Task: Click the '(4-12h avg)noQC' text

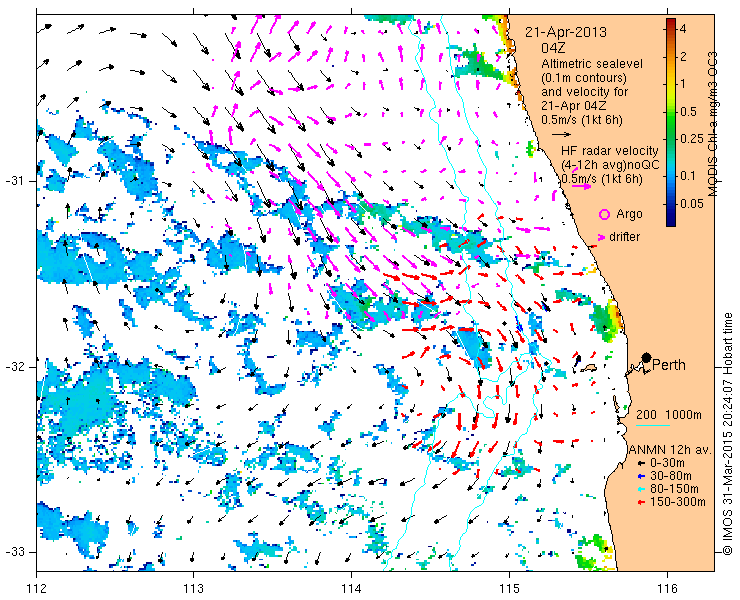Action: pyautogui.click(x=610, y=165)
